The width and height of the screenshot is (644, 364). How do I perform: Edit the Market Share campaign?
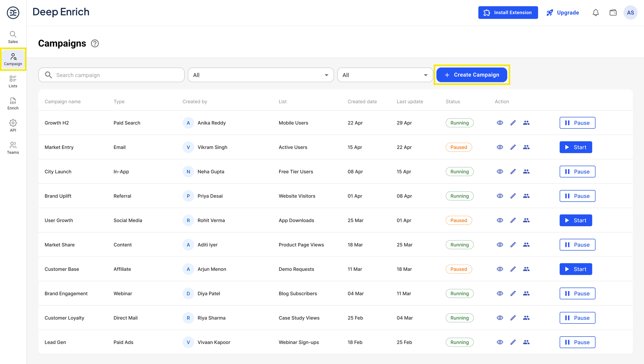[x=513, y=245]
